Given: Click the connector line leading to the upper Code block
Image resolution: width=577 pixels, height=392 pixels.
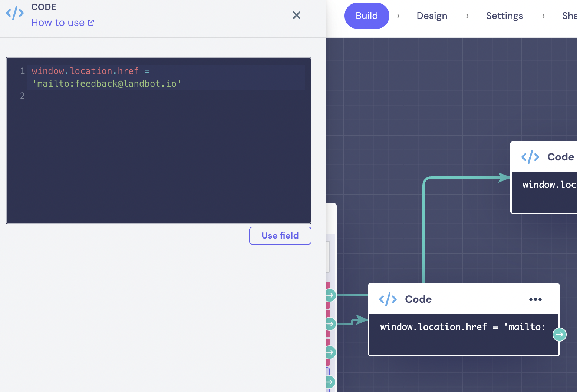Looking at the screenshot, I should 423,230.
